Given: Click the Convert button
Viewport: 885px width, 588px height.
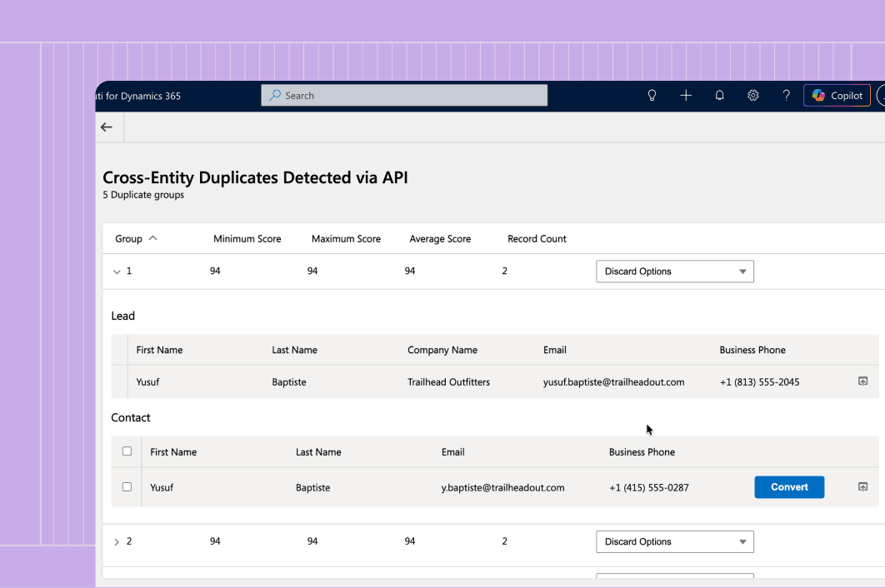Looking at the screenshot, I should (789, 487).
